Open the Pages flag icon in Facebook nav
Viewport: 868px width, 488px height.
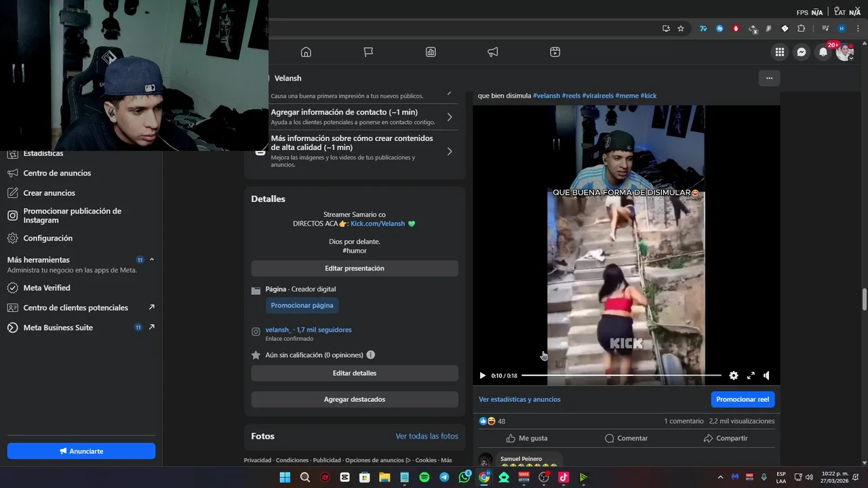click(x=368, y=52)
